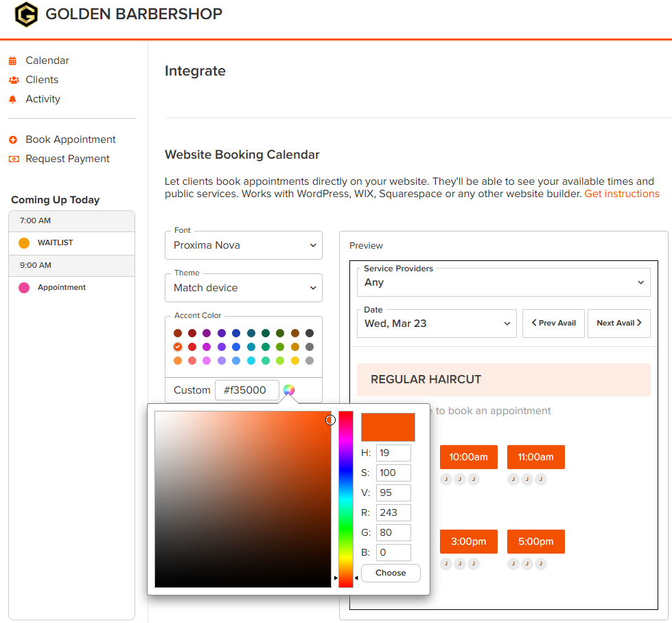Pick the teal accent swatch in the middle row

coord(251,347)
